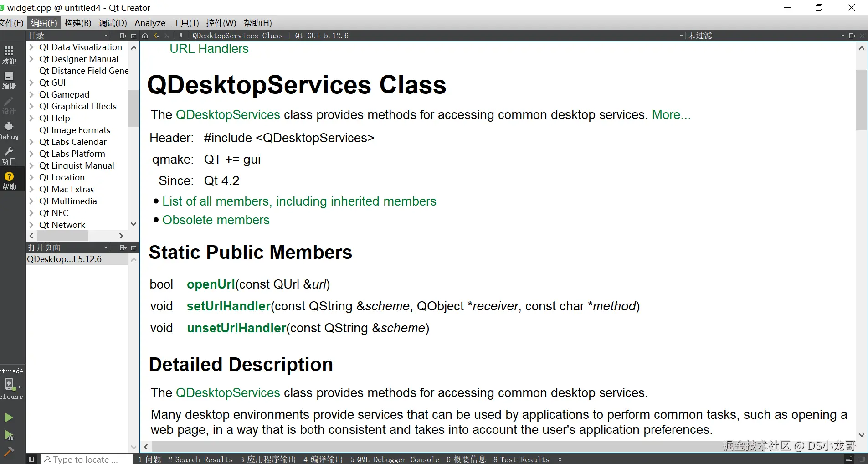
Task: Close the 目录 side panel
Action: point(134,36)
